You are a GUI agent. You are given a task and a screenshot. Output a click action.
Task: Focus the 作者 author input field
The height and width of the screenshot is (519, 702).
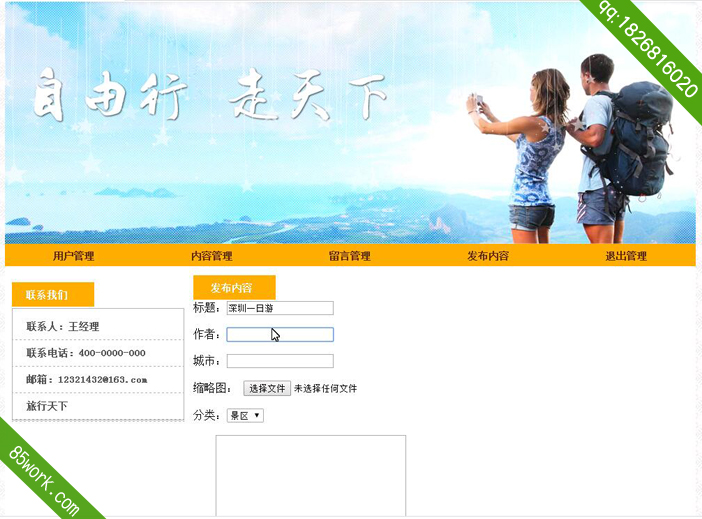tap(280, 335)
